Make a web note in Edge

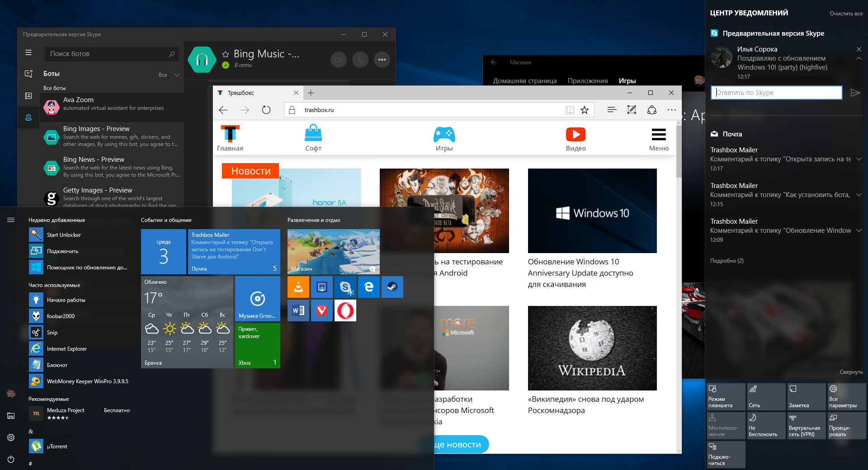click(632, 110)
